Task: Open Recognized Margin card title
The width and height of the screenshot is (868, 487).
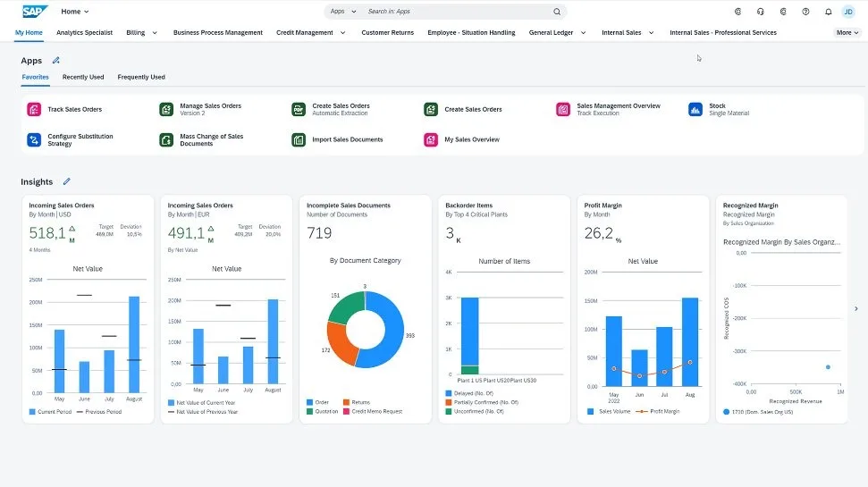Action: [751, 206]
